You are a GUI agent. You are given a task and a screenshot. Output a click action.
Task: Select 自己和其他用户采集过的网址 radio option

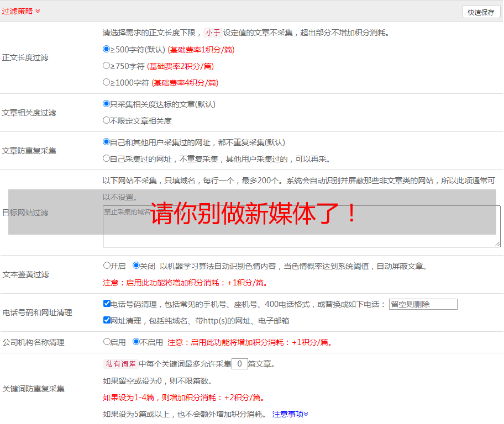(x=107, y=142)
